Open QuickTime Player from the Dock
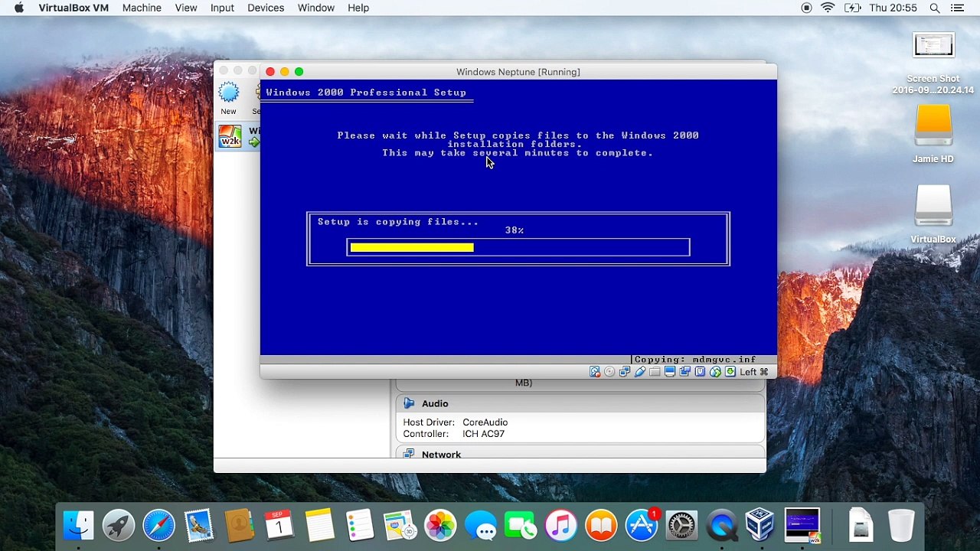The width and height of the screenshot is (980, 551). [x=722, y=525]
